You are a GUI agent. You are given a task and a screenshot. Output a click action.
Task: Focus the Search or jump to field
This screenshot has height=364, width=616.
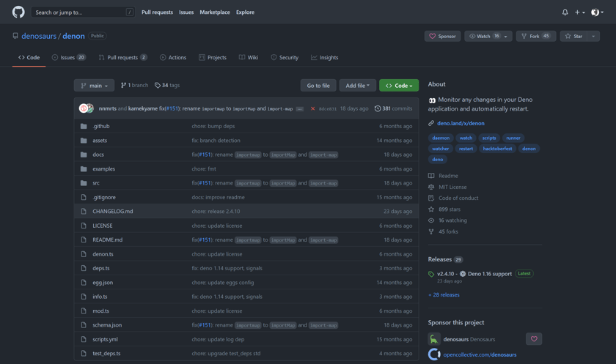pyautogui.click(x=83, y=12)
